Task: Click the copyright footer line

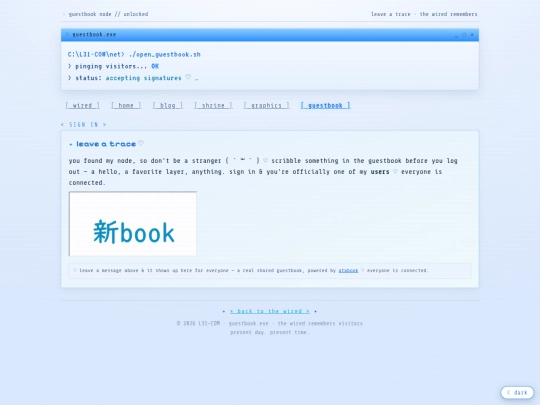Action: click(x=270, y=323)
